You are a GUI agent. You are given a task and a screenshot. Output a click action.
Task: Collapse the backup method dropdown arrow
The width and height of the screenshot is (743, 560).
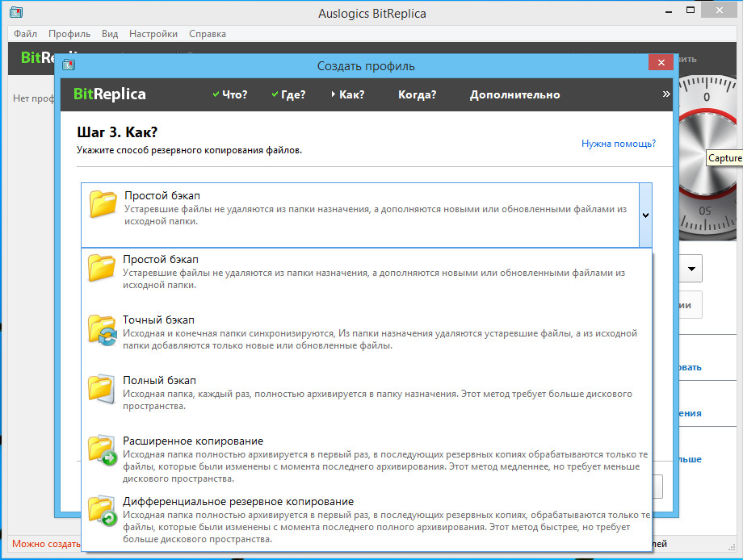pyautogui.click(x=645, y=215)
